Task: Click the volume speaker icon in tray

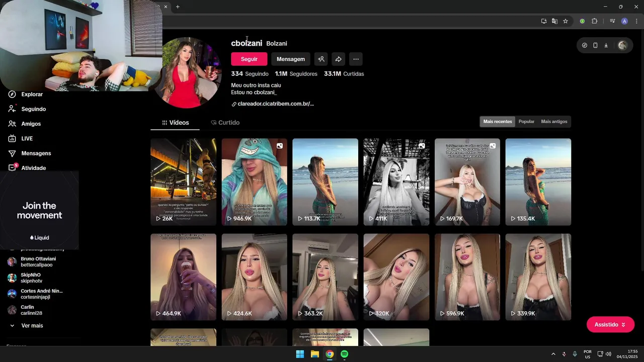Action: pos(608,354)
